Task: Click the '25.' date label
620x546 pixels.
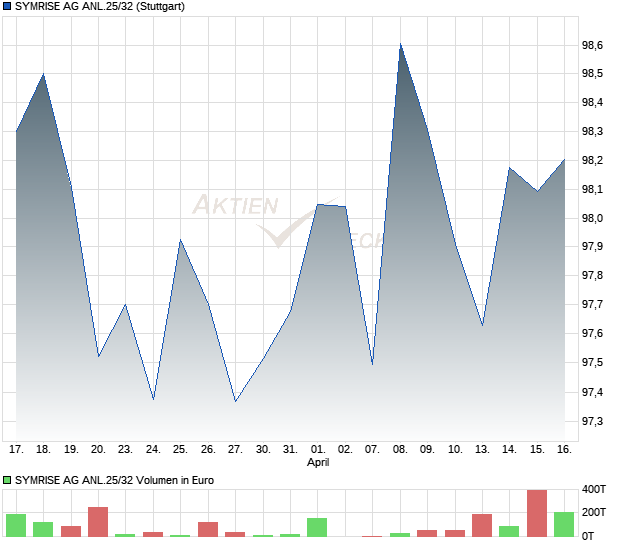Action: 180,450
